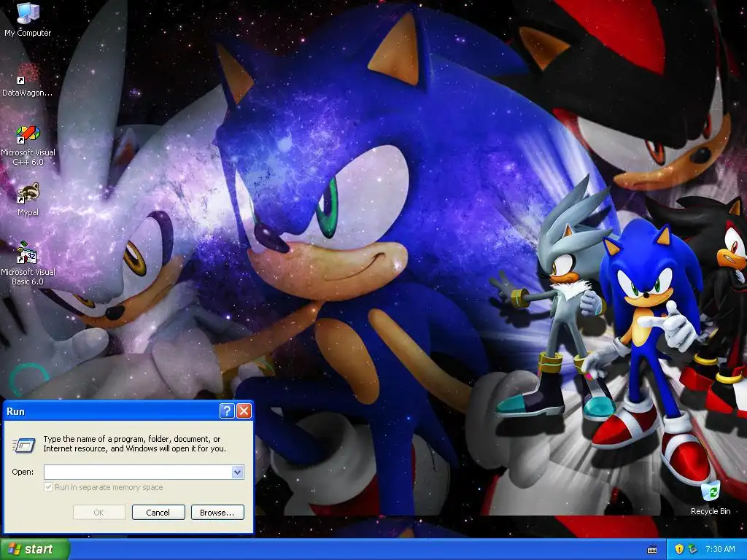Select the DataWagon desktop shortcut
747x560 pixels.
coord(28,79)
